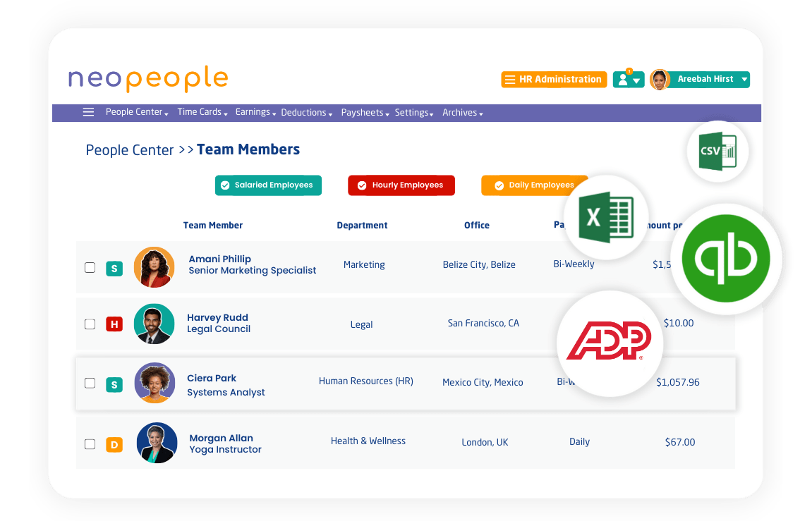Click the Health & Wellness cell
Viewport: 812px width, 521px height.
[x=368, y=441]
